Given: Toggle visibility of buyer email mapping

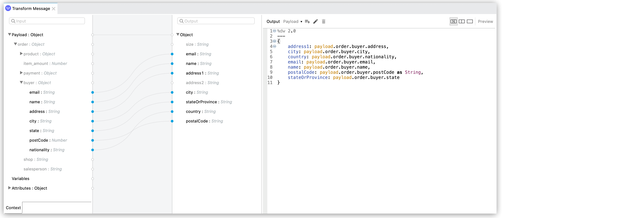Looking at the screenshot, I should pyautogui.click(x=92, y=92).
